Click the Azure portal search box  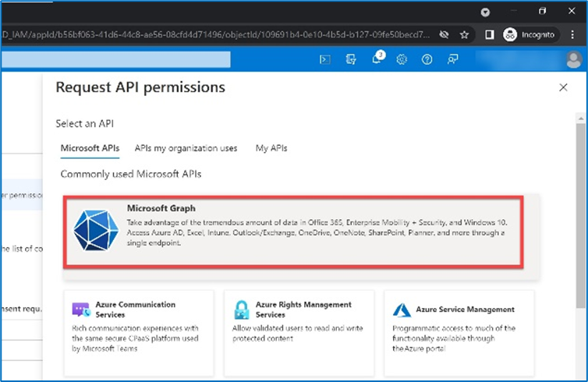pos(116,59)
